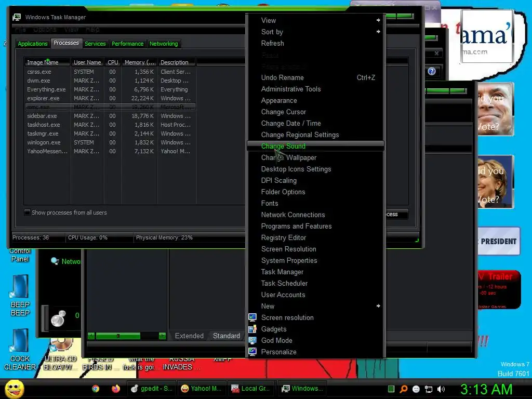Open Folder Options menu entry

point(315,192)
